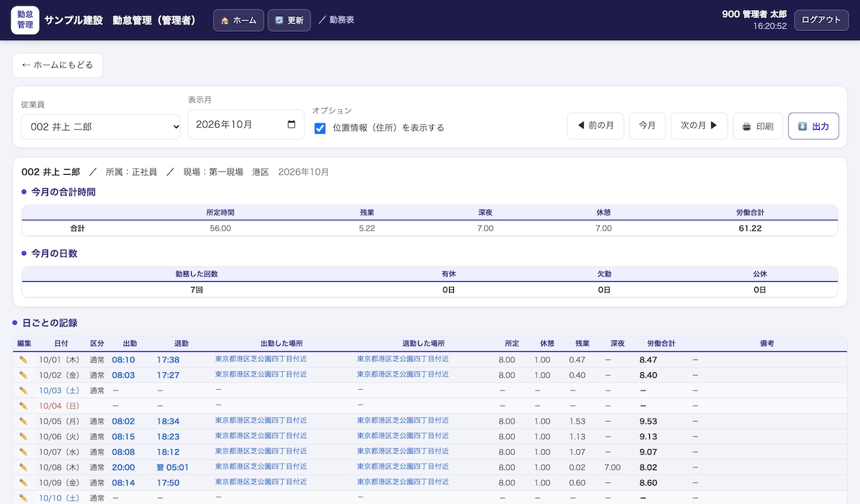
Task: Click the 勤怠管理 logo icon
Action: click(x=25, y=20)
